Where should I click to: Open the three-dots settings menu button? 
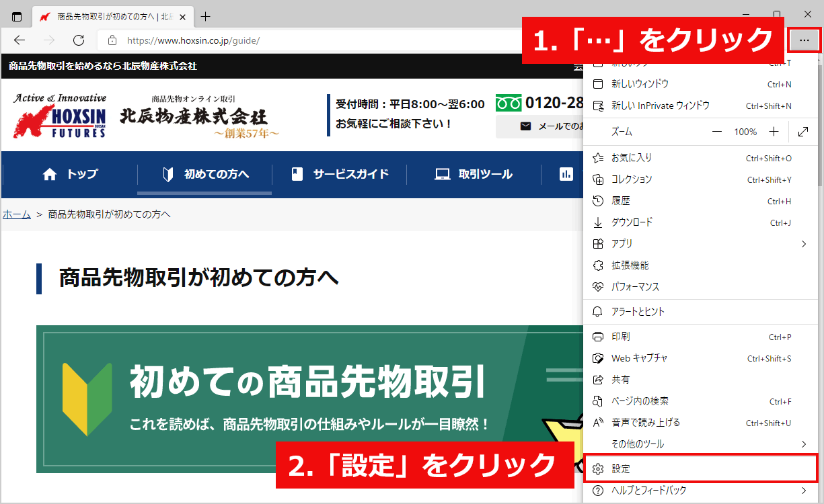804,40
